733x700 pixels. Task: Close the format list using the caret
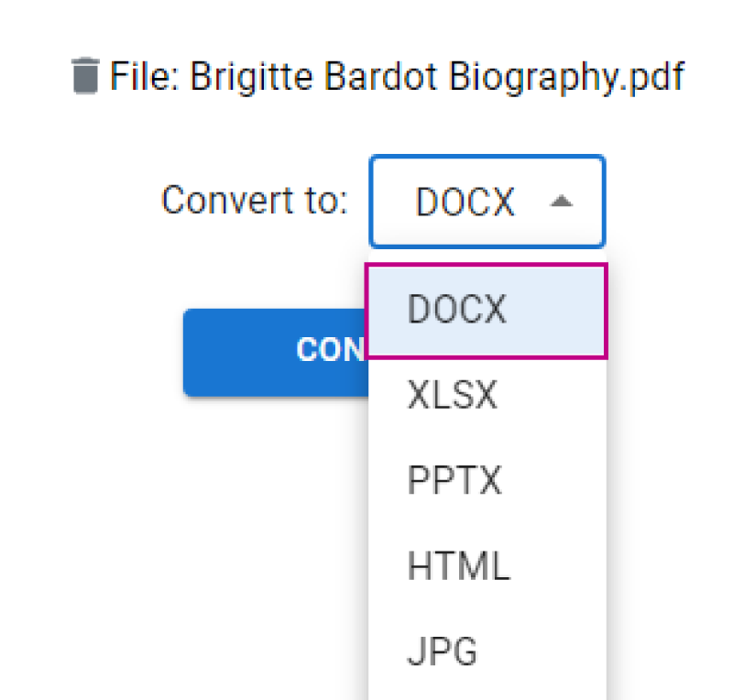pos(561,202)
